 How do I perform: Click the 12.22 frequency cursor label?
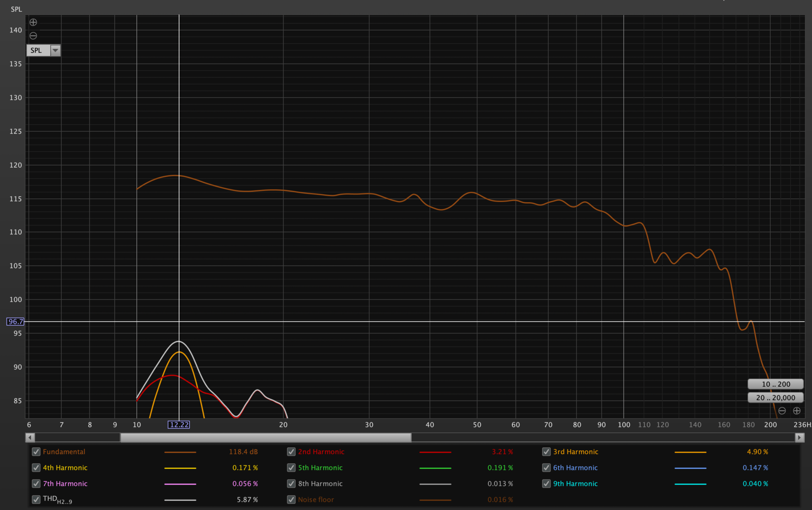[179, 425]
